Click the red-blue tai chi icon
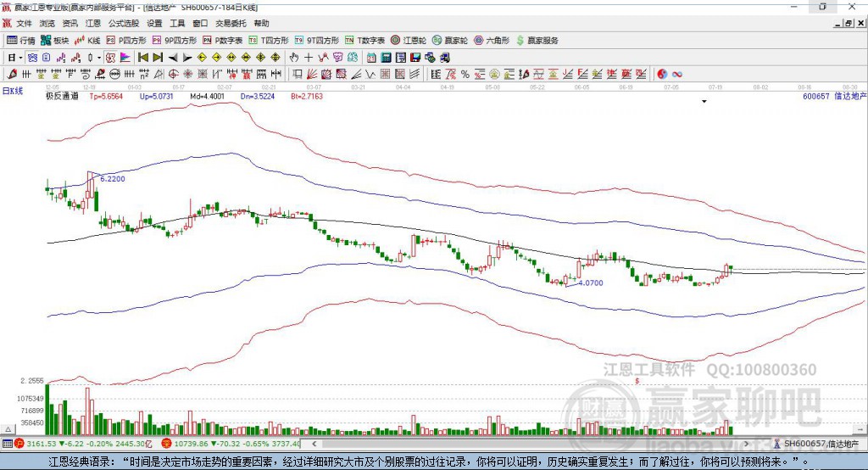The height and width of the screenshot is (470, 868). pos(662,75)
